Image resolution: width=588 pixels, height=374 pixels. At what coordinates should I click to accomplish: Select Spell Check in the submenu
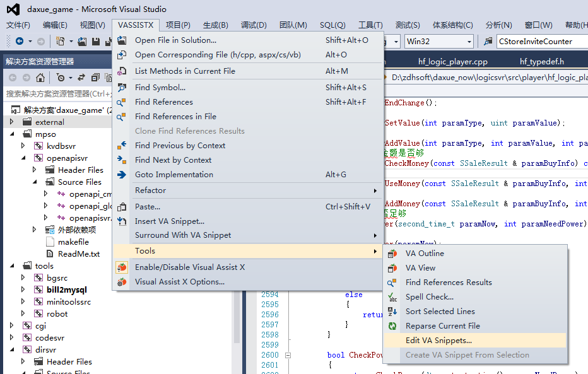pos(429,297)
